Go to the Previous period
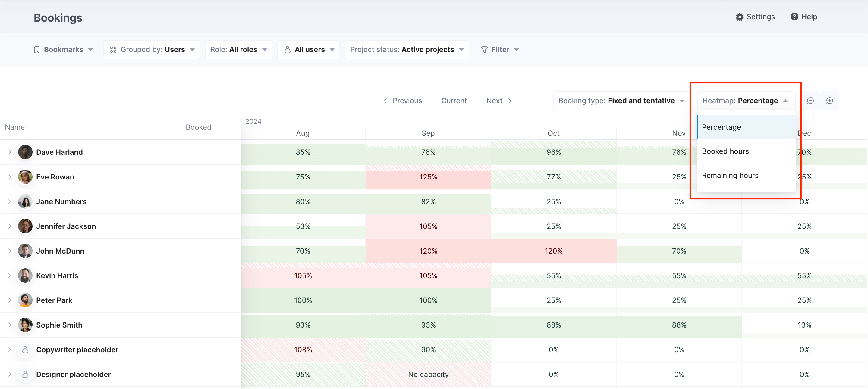Viewport: 868px width, 389px height. point(402,101)
